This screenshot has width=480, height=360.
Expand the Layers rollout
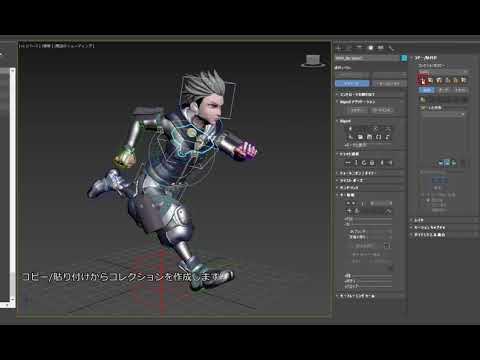click(x=443, y=220)
